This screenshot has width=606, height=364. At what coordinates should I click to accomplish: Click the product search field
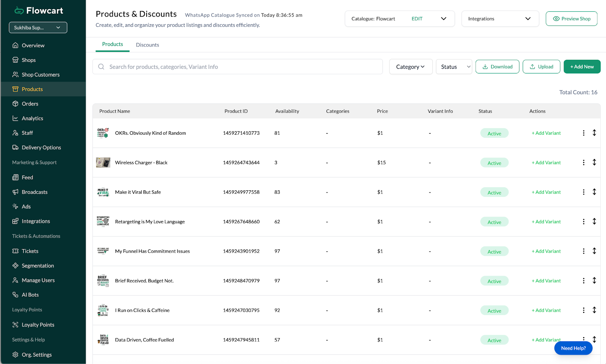[242, 67]
